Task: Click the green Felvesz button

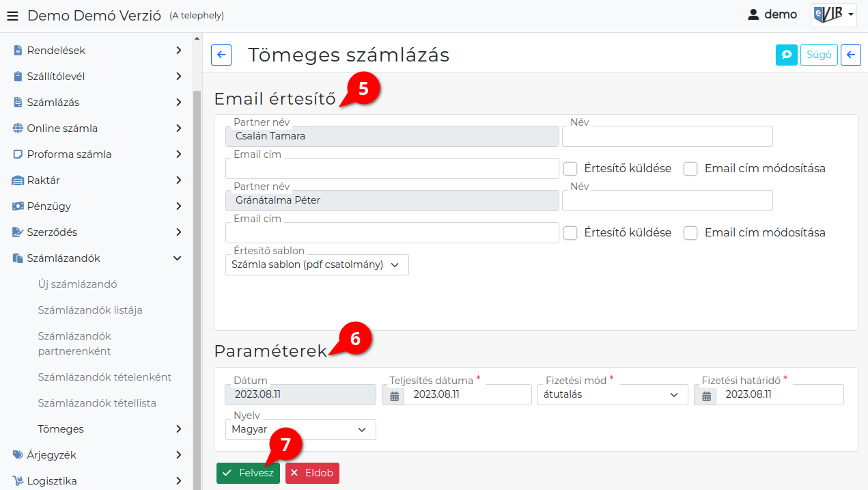Action: pos(248,473)
